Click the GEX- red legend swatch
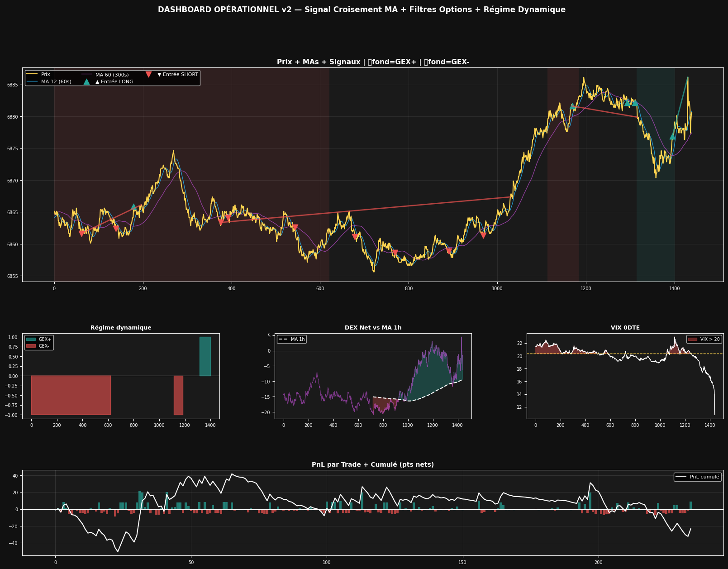This screenshot has width=728, height=569. point(30,346)
